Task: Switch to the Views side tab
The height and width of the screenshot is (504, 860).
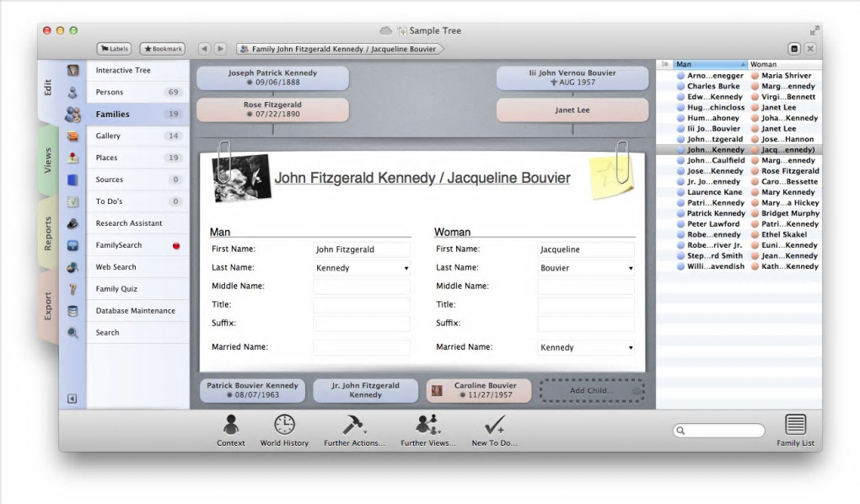Action: pos(48,161)
